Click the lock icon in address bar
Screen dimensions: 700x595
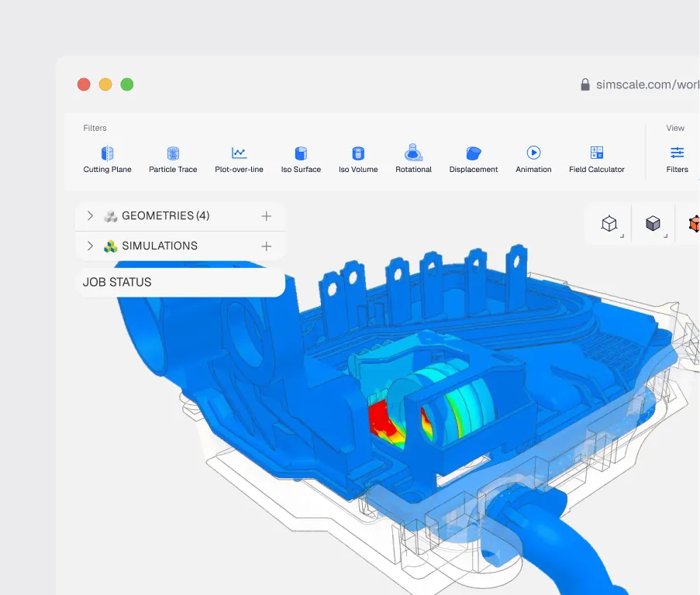pyautogui.click(x=584, y=84)
